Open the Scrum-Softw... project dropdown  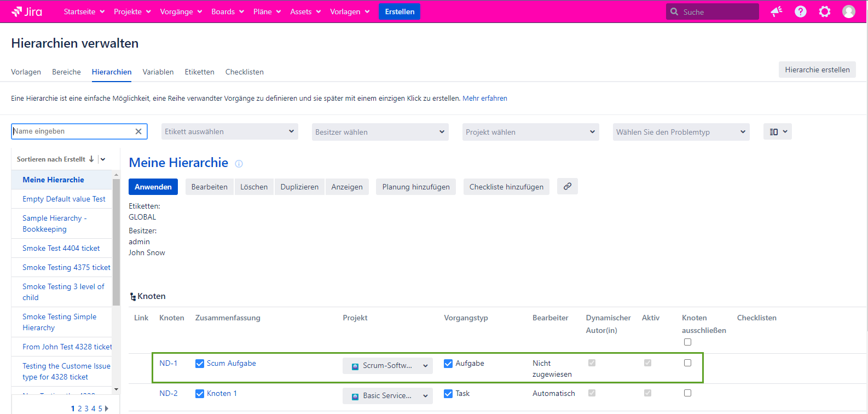click(387, 366)
